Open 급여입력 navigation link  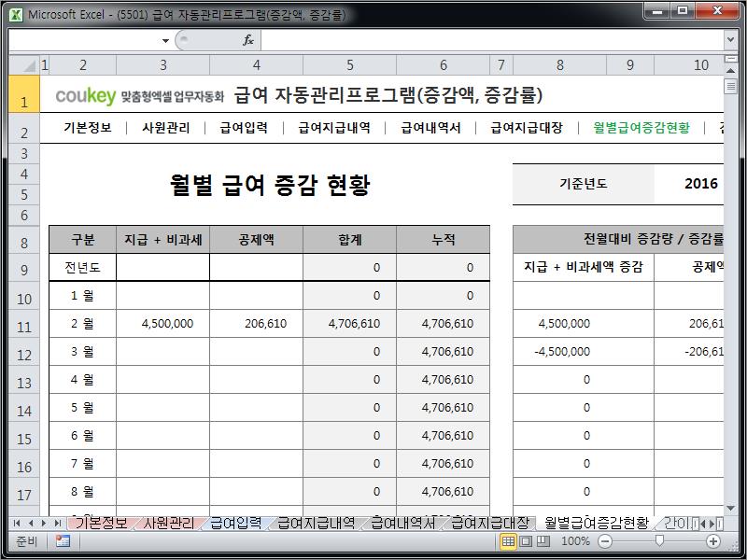tap(244, 128)
